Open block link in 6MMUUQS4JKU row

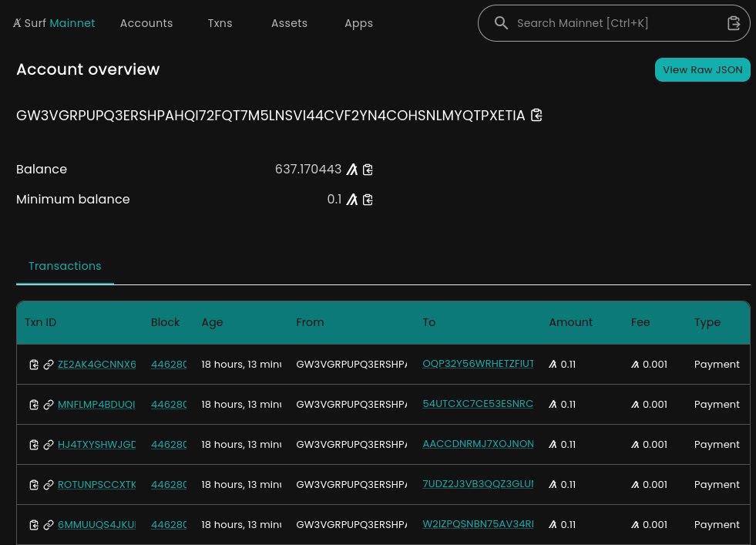point(169,524)
